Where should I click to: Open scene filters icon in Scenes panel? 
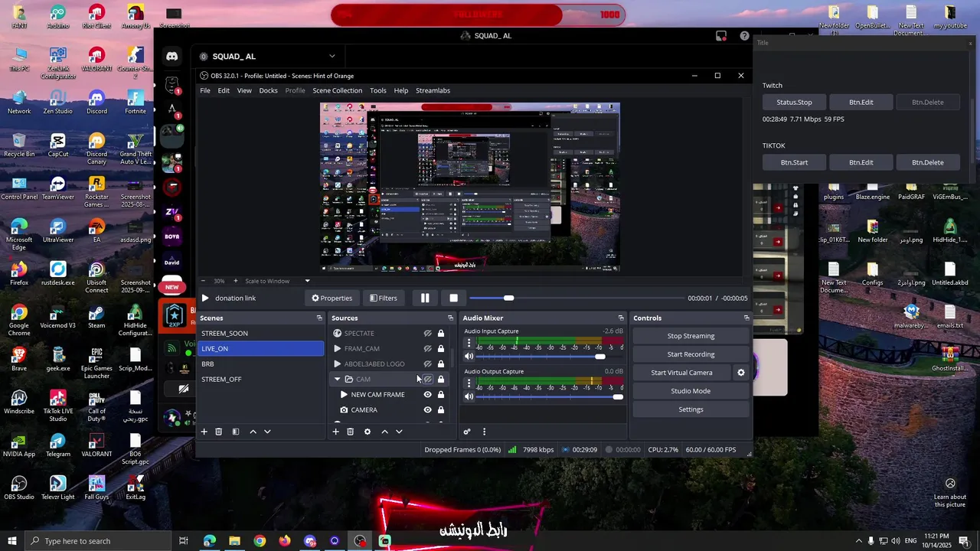click(236, 432)
